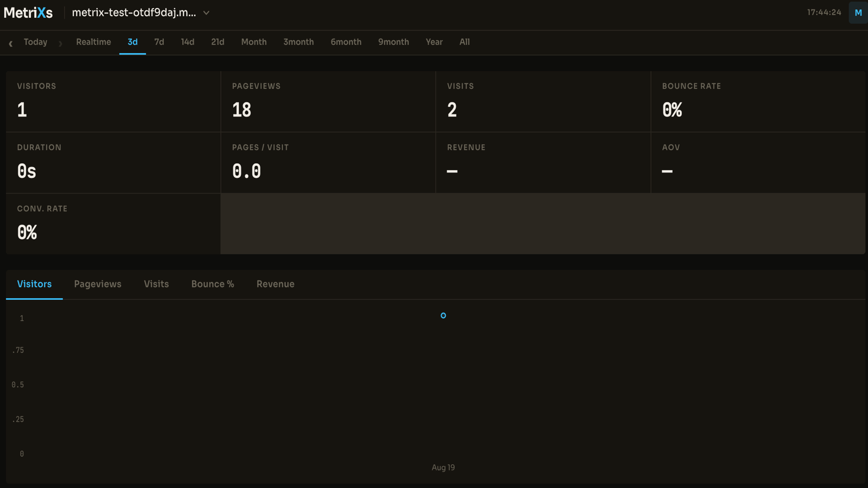Click the pageviews value 18
The image size is (868, 488).
tap(242, 110)
